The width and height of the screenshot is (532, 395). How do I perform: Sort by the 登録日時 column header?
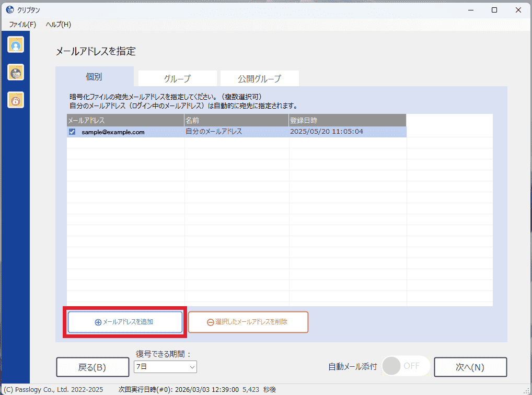tap(347, 120)
